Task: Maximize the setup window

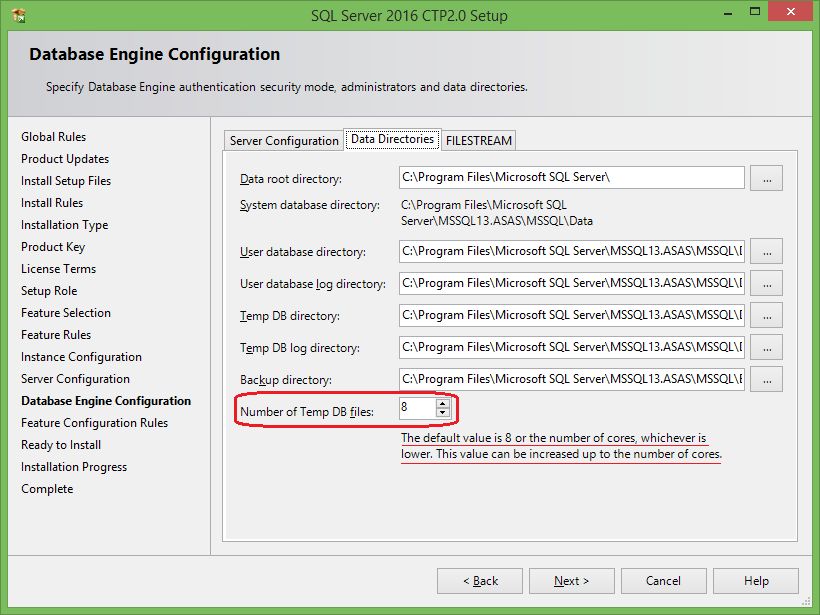Action: pos(755,12)
